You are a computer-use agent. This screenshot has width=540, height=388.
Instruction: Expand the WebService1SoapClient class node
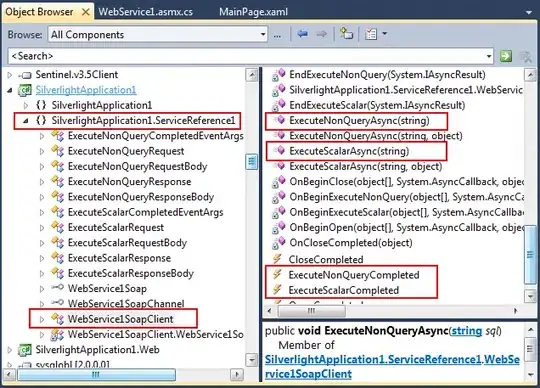pos(42,319)
